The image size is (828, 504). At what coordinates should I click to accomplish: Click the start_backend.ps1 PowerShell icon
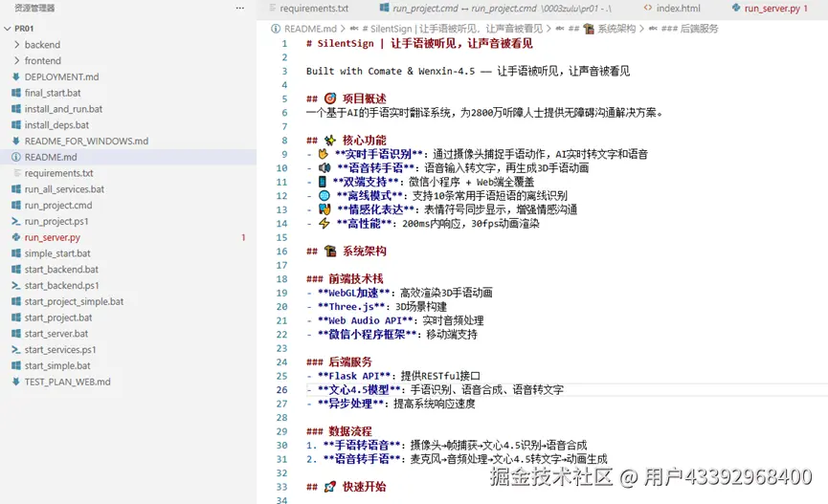pyautogui.click(x=16, y=286)
